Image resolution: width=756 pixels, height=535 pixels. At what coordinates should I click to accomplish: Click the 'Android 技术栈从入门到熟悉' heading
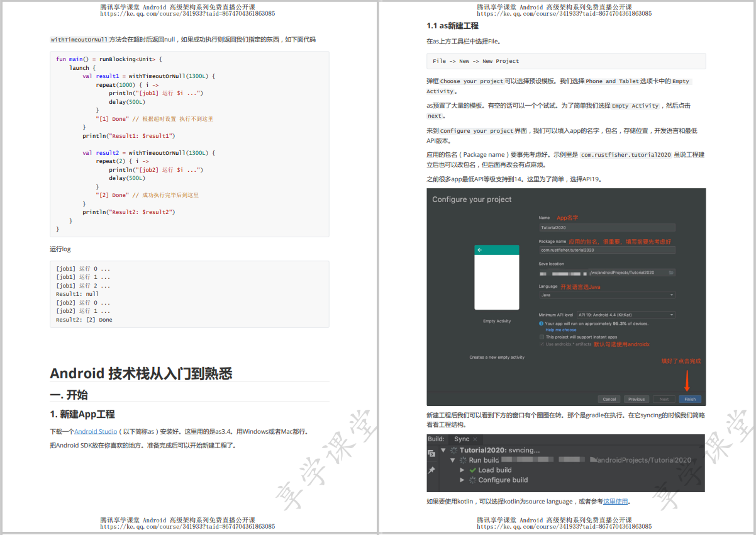point(141,373)
